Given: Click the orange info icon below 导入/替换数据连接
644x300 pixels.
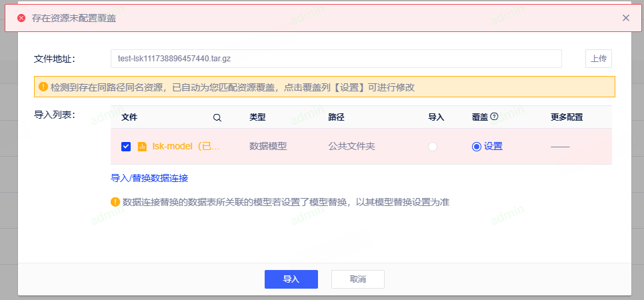Looking at the screenshot, I should pos(115,201).
